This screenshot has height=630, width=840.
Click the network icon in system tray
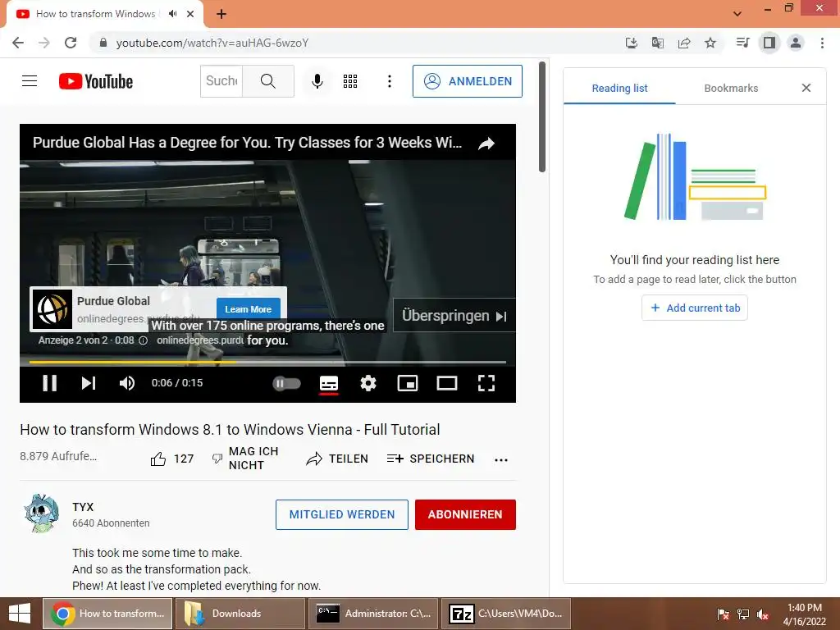coord(743,614)
